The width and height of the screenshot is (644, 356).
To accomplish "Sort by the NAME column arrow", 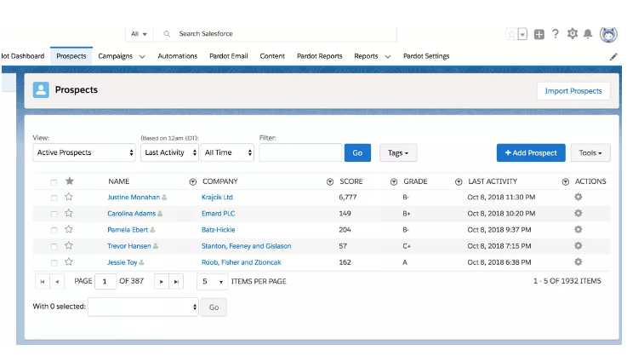I will 192,181.
